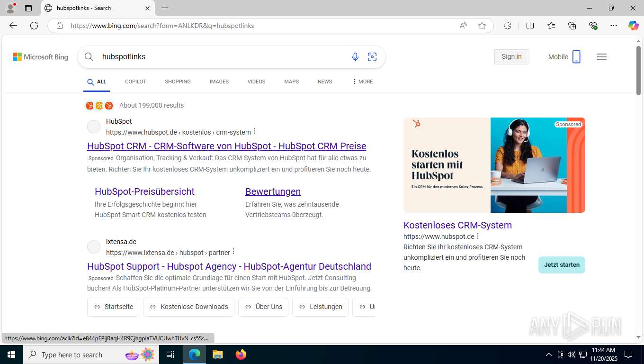Open the Collections icon
Screen dimensions: 644x364
[x=572, y=26]
